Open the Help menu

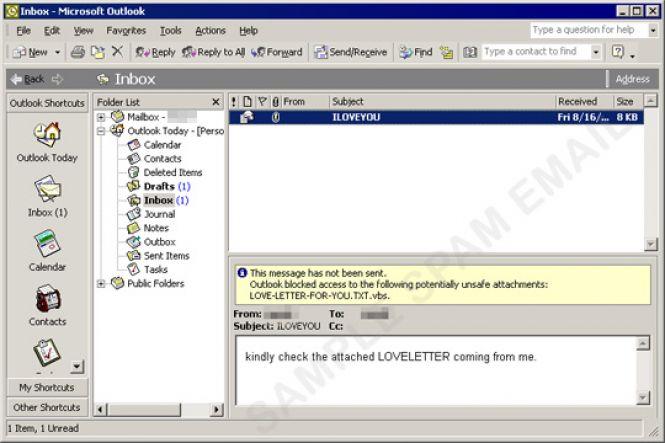click(249, 31)
